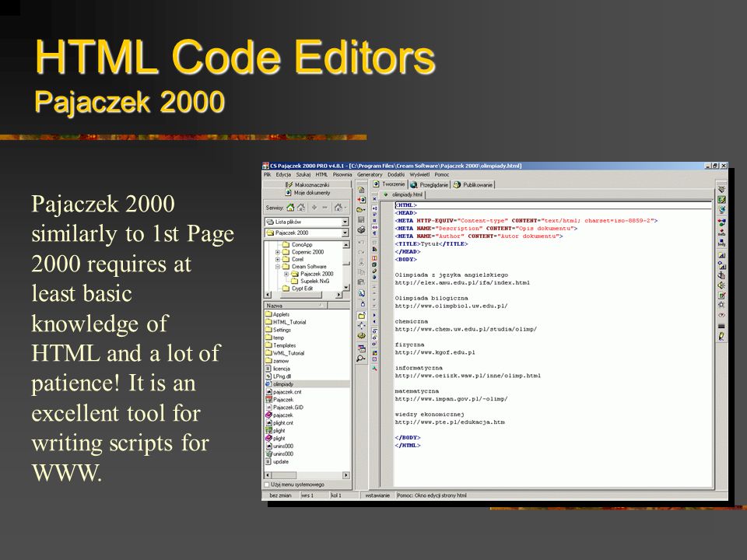Select the olimpiady.html document tab
The image size is (747, 560).
click(x=403, y=194)
